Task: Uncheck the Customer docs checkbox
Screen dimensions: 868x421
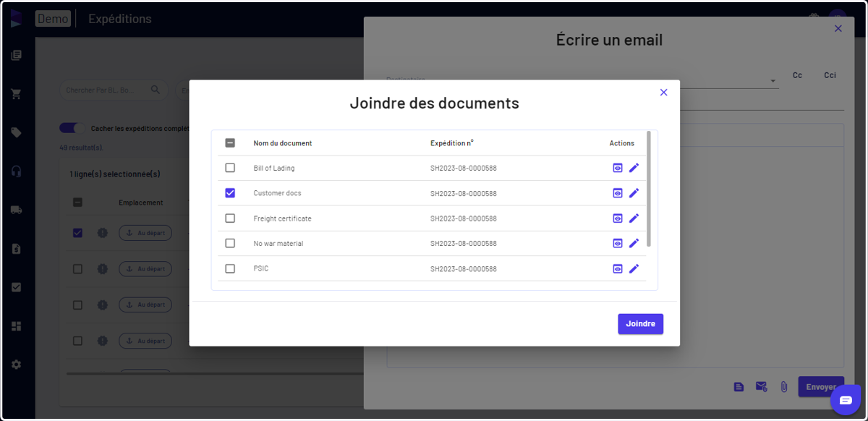Action: pyautogui.click(x=230, y=193)
